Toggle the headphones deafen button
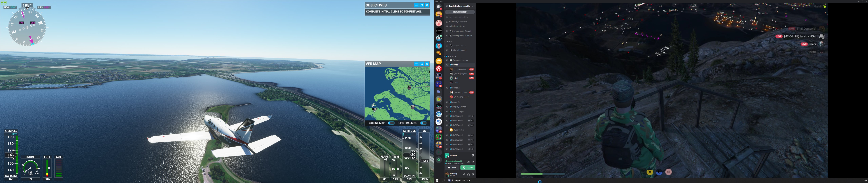The height and width of the screenshot is (183, 868). (x=468, y=175)
